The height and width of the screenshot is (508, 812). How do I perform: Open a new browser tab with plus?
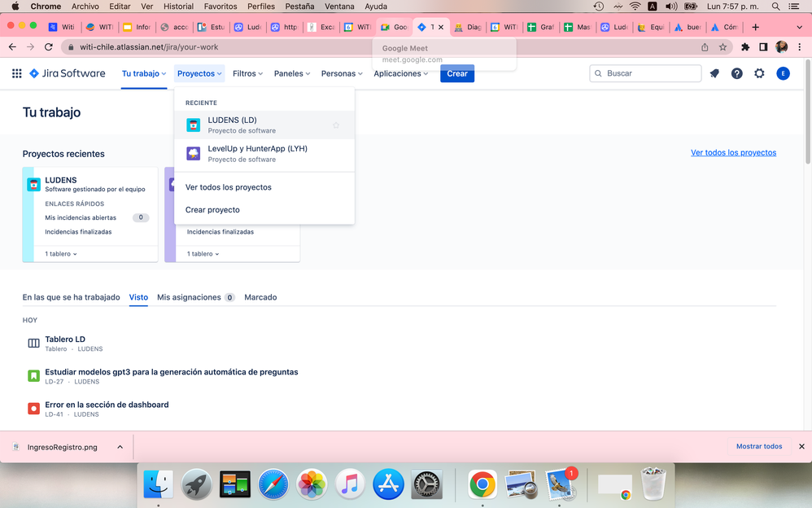click(x=756, y=27)
